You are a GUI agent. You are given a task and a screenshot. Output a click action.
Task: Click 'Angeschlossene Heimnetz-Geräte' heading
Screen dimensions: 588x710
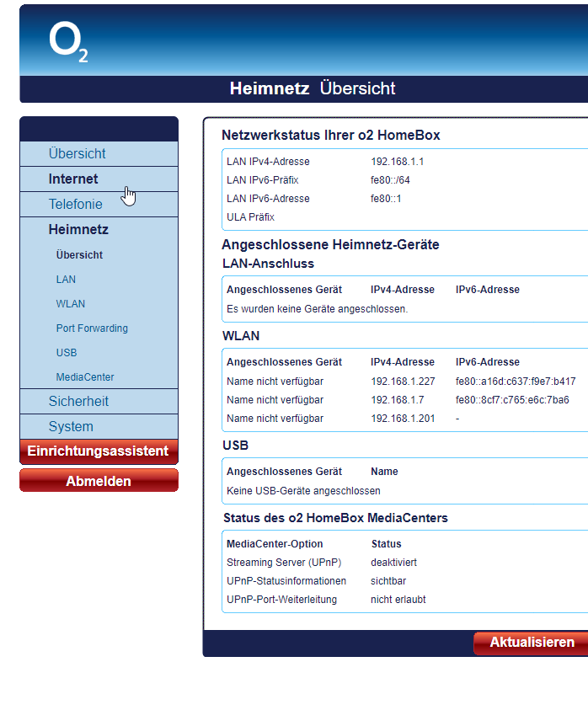[330, 245]
